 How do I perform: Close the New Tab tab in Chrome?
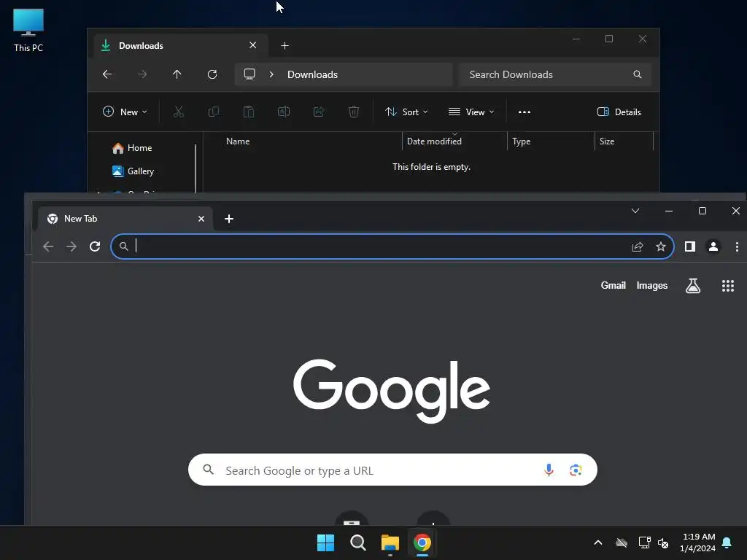201,219
